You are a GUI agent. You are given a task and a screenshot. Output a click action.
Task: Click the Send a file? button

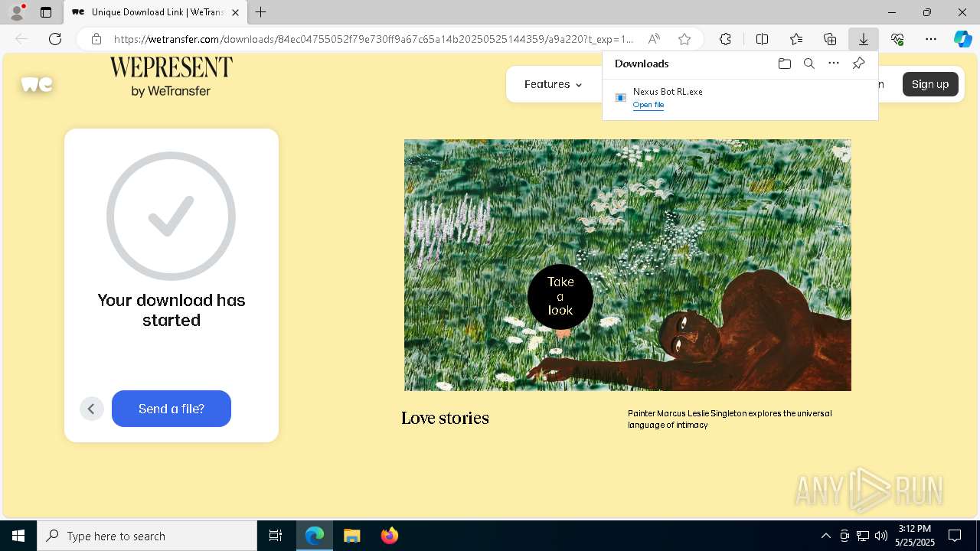point(171,409)
